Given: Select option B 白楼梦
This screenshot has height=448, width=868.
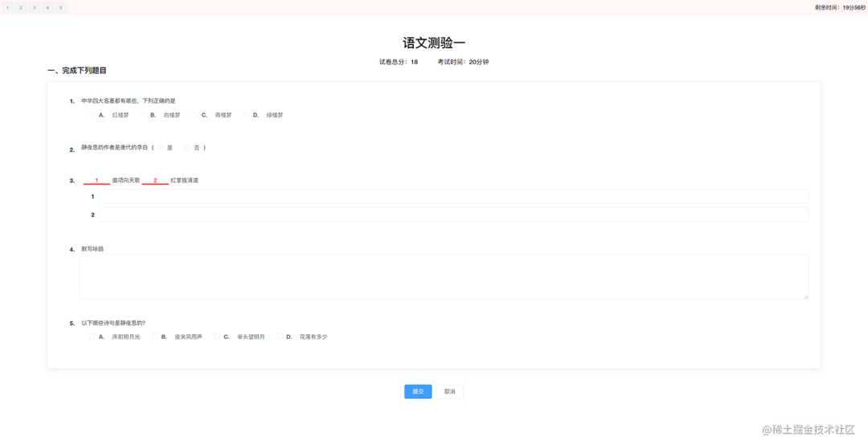Looking at the screenshot, I should (144, 115).
